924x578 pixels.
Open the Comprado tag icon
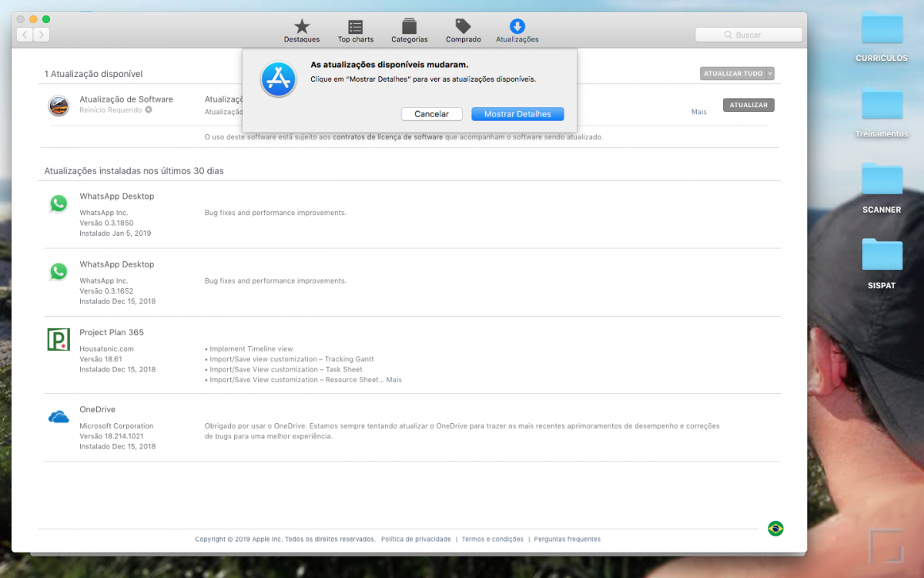pyautogui.click(x=463, y=27)
